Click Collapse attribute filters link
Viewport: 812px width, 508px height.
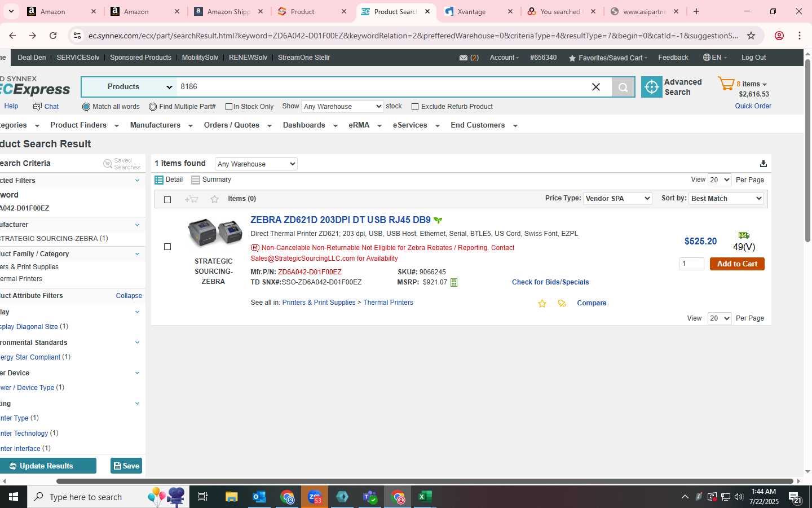point(129,296)
